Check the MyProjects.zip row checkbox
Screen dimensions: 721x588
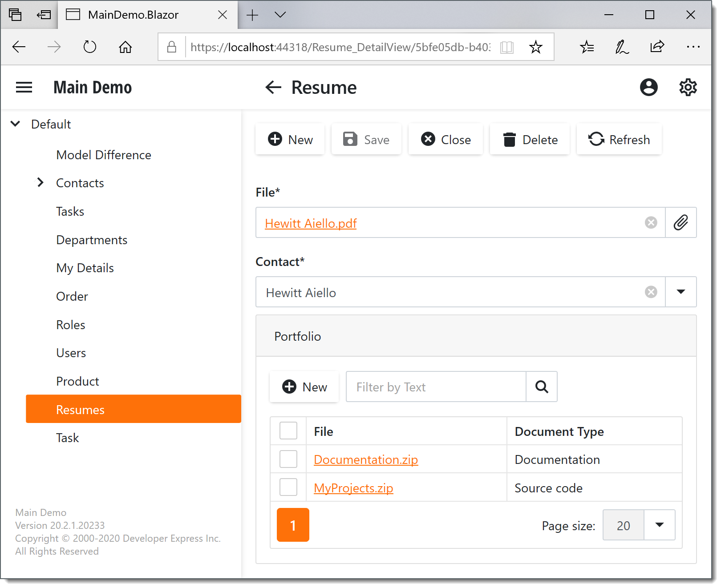point(288,487)
